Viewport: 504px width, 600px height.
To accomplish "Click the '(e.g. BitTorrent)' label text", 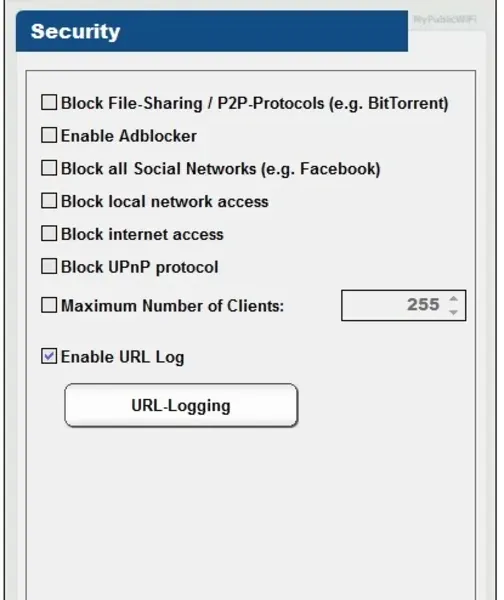I will point(389,104).
